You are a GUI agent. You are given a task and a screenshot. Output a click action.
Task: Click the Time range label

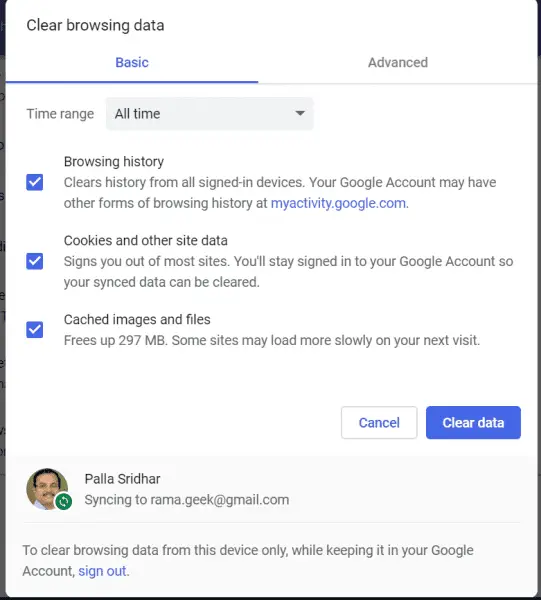tap(60, 114)
